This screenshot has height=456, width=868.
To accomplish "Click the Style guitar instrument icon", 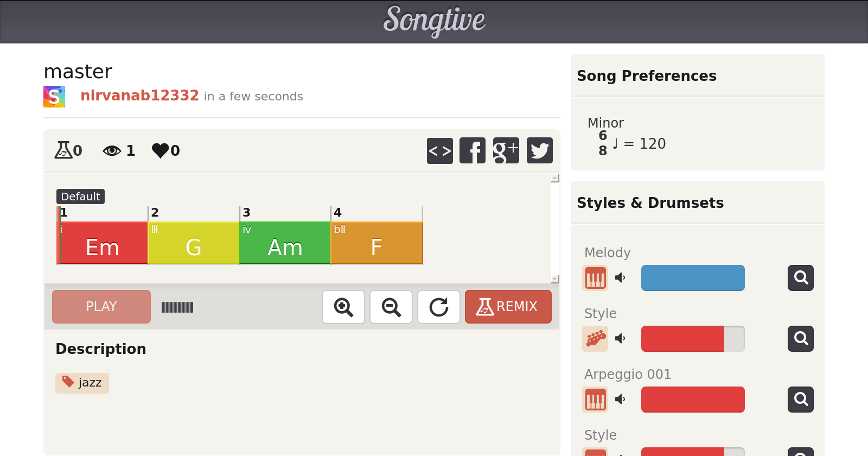I will point(595,339).
